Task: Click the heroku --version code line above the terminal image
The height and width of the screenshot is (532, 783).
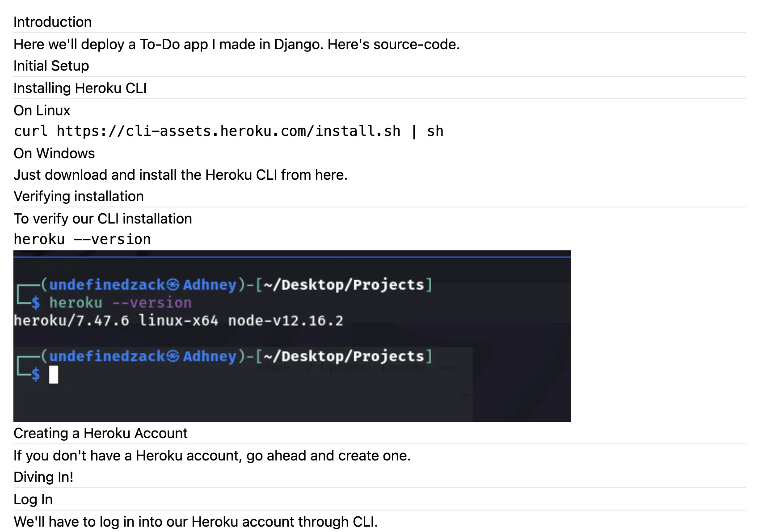Action: [x=82, y=239]
